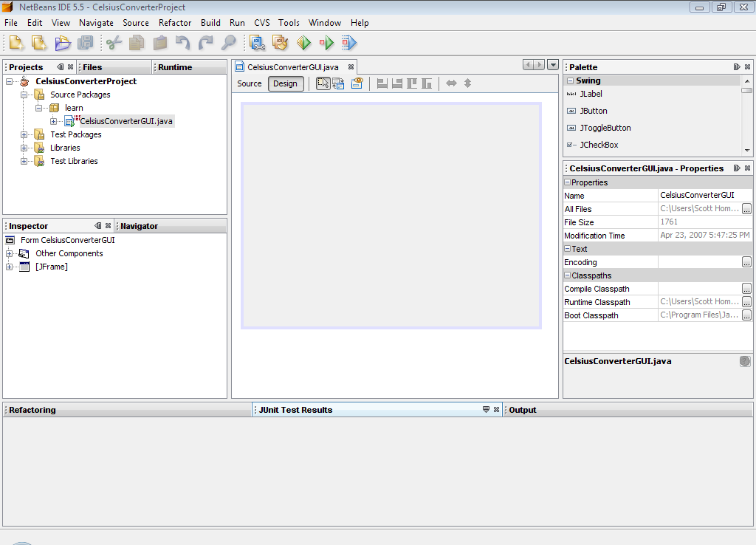Select the Selection Mode tool in the designer

[x=323, y=83]
